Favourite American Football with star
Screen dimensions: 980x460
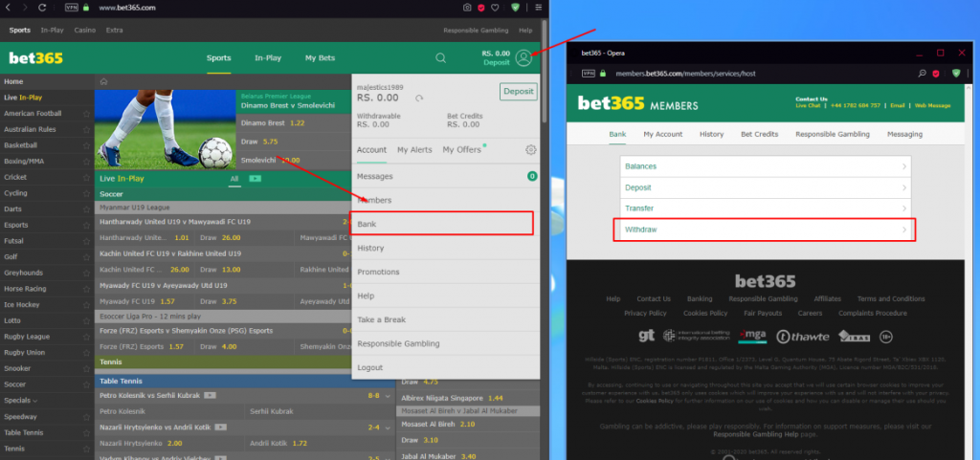(x=87, y=114)
